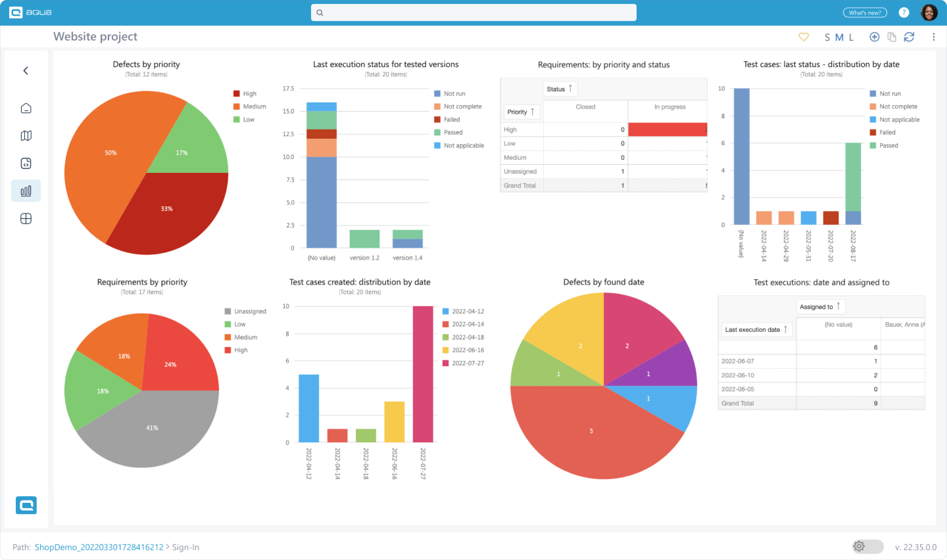Sort by Priority field in requirements table
Screen dimensions: 947x560
point(521,112)
